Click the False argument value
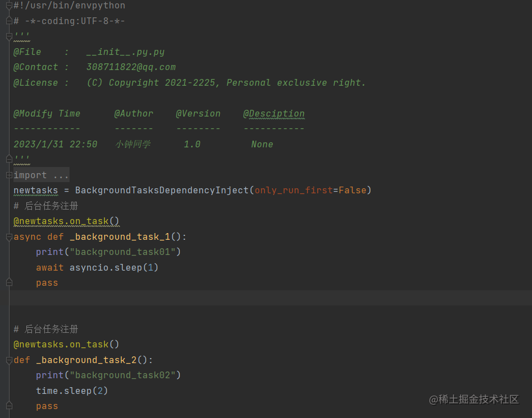Viewport: 532px width, 418px height. click(x=352, y=190)
